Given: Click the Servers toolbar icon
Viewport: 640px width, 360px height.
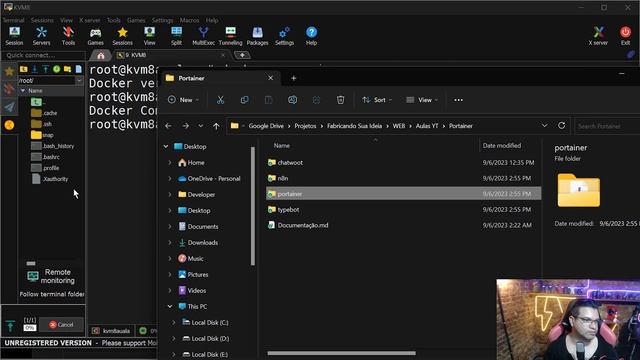Looking at the screenshot, I should tap(41, 36).
